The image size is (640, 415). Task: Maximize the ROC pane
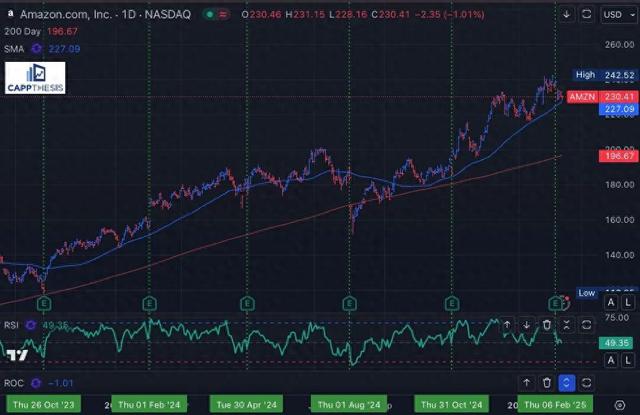586,382
